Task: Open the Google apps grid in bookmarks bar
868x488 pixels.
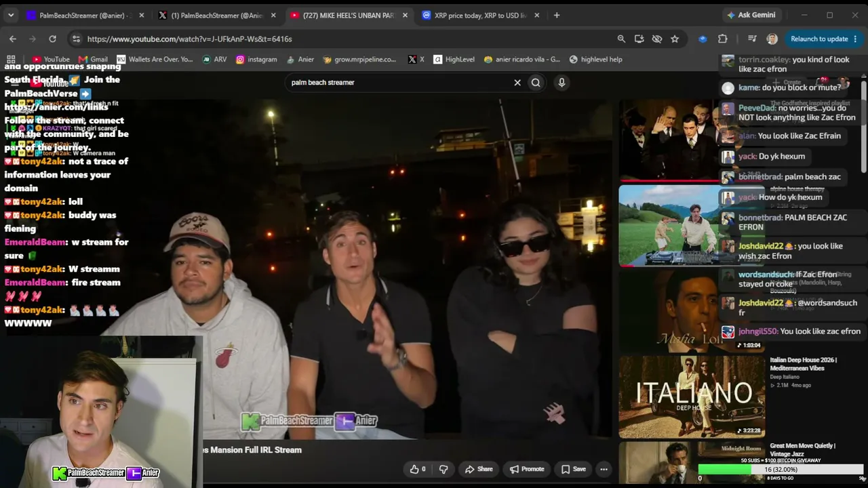Action: (x=11, y=59)
